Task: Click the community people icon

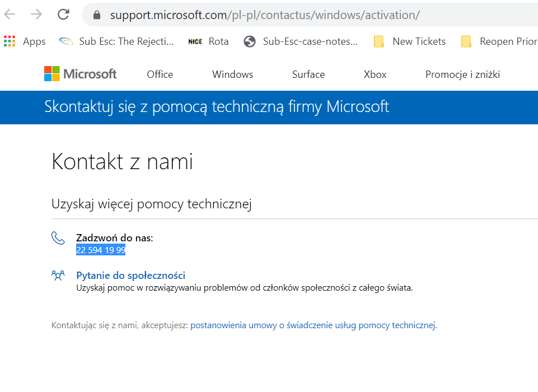Action: coord(58,276)
